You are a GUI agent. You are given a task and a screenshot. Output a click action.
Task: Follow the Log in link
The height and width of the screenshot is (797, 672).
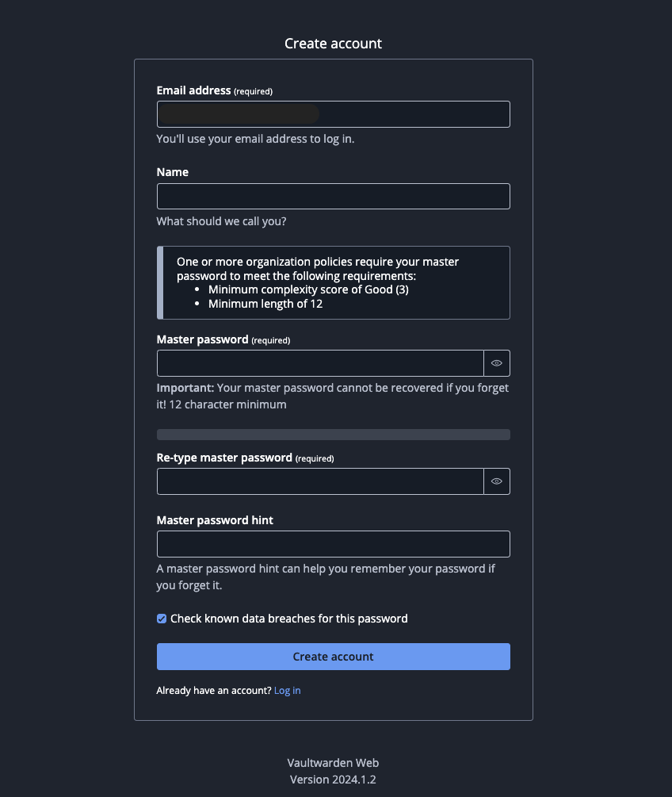(x=287, y=691)
